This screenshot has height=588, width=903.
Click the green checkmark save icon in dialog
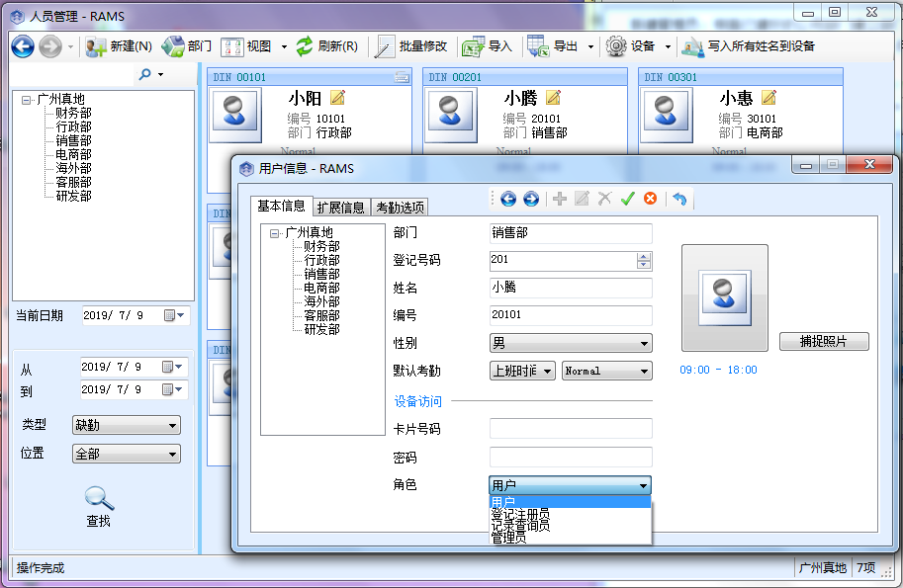coord(627,199)
